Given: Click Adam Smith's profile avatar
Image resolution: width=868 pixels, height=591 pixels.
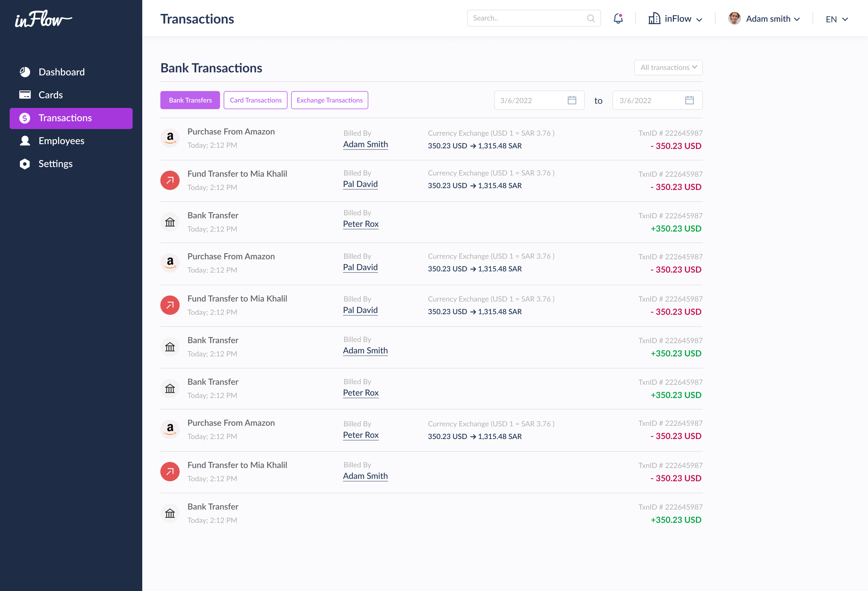Looking at the screenshot, I should 734,18.
